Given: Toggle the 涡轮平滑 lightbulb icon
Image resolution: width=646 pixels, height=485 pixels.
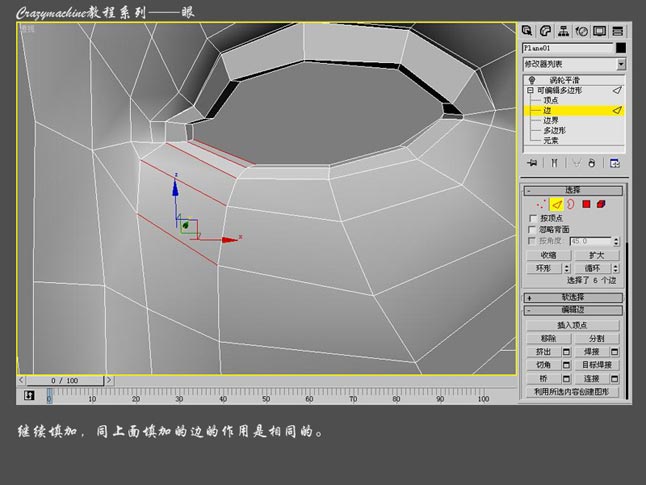Looking at the screenshot, I should click(x=532, y=80).
